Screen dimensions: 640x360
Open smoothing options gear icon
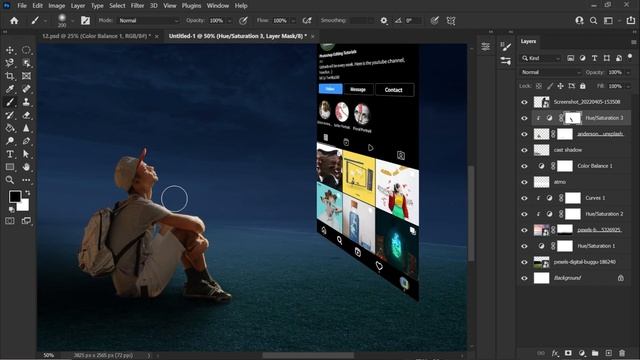click(x=384, y=20)
